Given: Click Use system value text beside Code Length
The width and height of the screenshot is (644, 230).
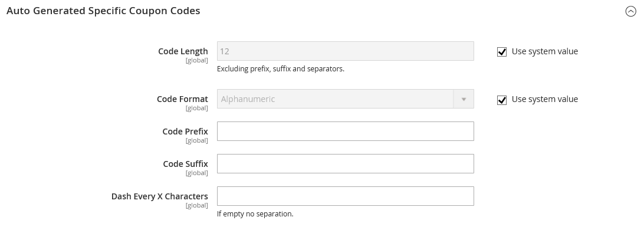Looking at the screenshot, I should pyautogui.click(x=544, y=51).
